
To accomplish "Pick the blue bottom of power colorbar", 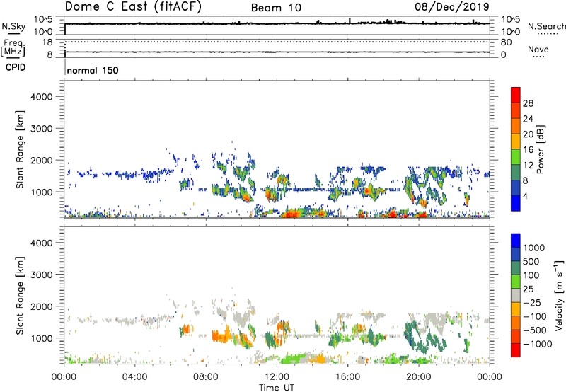I will point(516,203).
